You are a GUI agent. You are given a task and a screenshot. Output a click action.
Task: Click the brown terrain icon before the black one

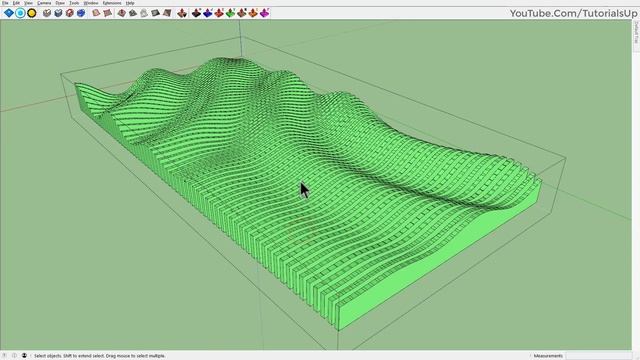pos(182,13)
